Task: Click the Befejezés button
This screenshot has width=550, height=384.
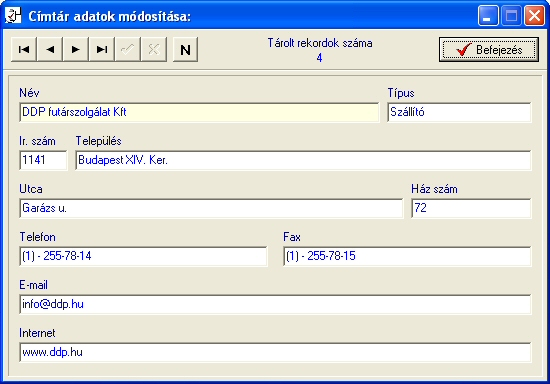Action: 489,49
